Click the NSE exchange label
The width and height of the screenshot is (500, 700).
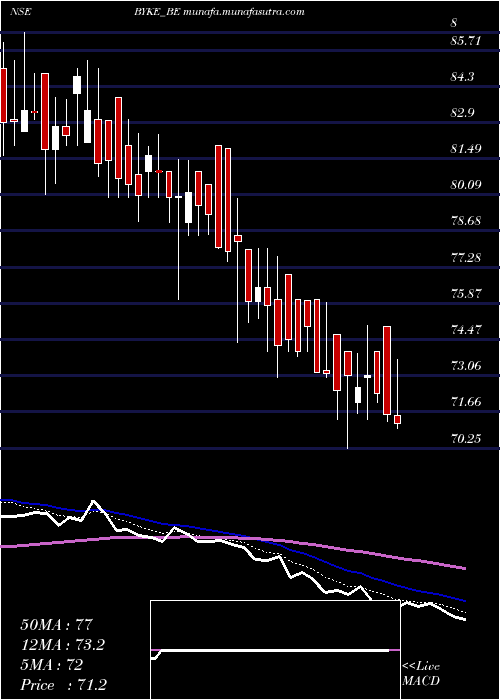[x=20, y=12]
